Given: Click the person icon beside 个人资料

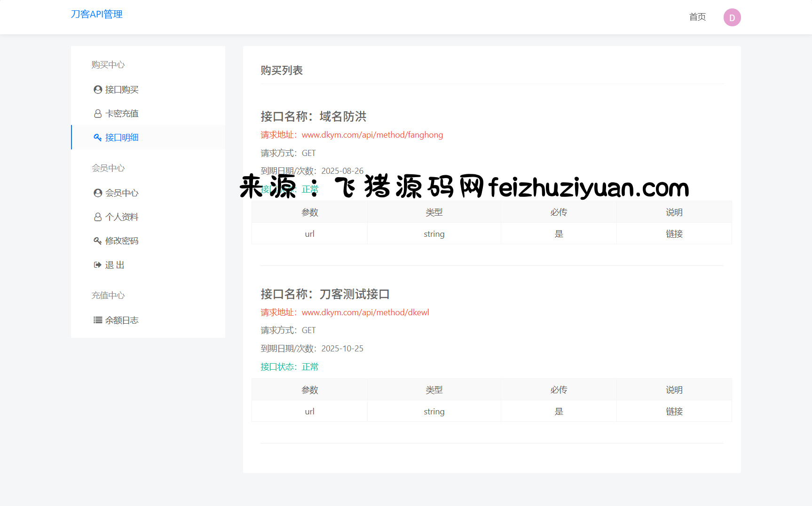Looking at the screenshot, I should pos(98,217).
